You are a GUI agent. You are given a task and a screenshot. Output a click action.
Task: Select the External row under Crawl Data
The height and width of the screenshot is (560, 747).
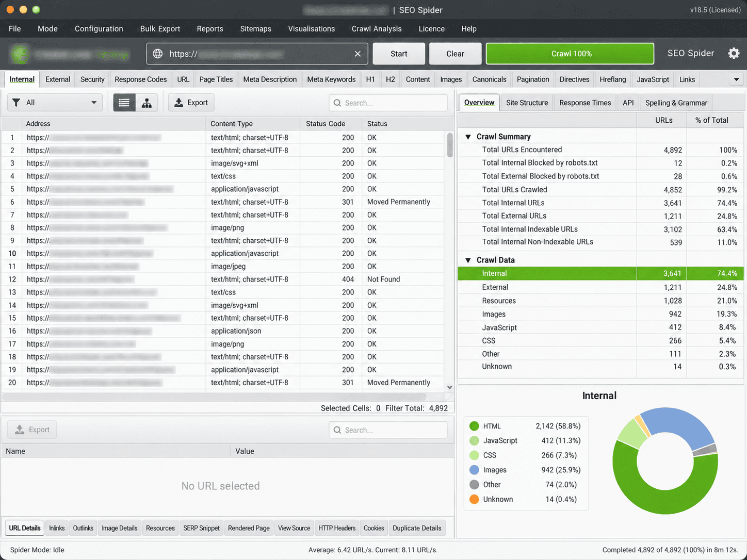coord(600,287)
